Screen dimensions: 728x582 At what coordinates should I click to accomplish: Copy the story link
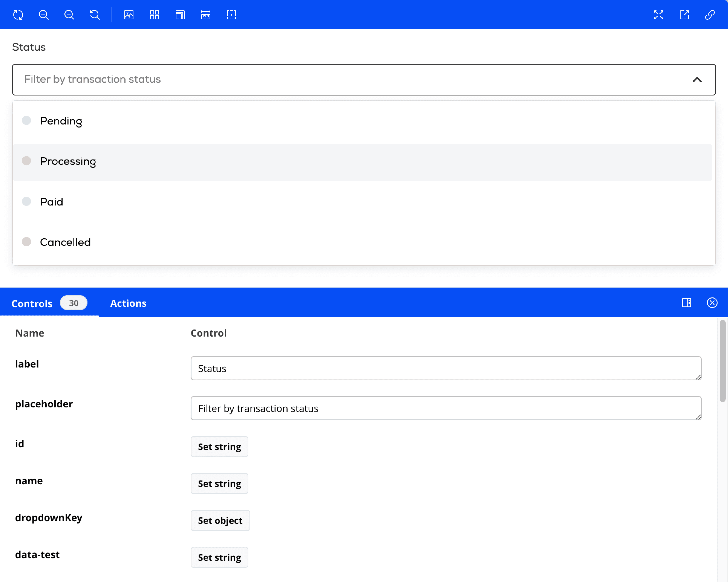coord(710,15)
